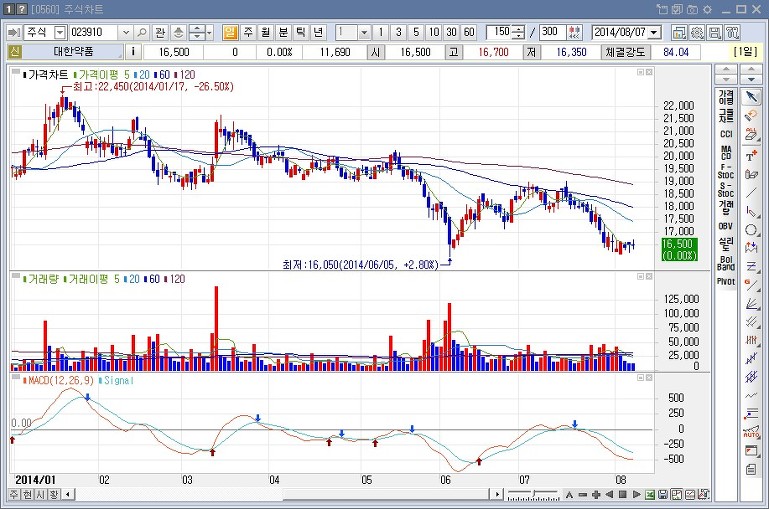
Task: Select the parallel lines drawing tool
Action: [751, 322]
